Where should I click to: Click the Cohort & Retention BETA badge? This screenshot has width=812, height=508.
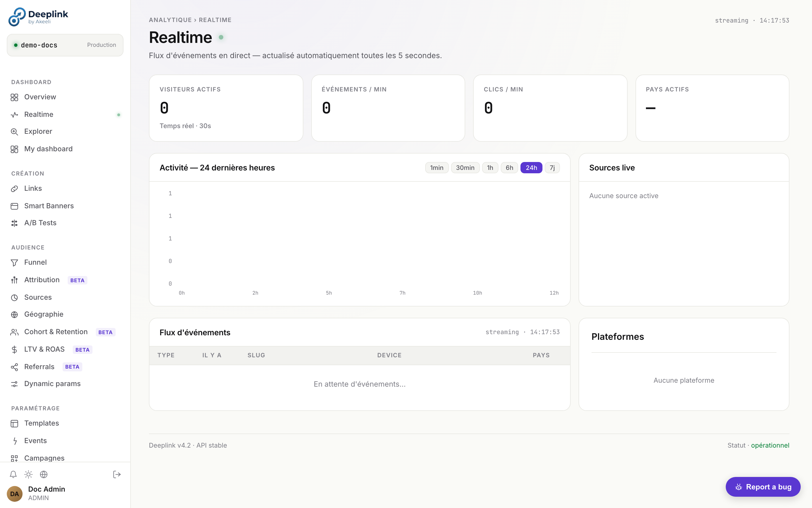point(105,332)
